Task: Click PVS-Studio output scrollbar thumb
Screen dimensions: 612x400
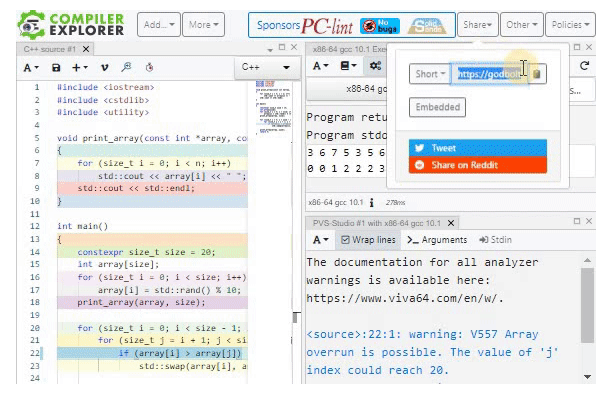Action: (587, 305)
